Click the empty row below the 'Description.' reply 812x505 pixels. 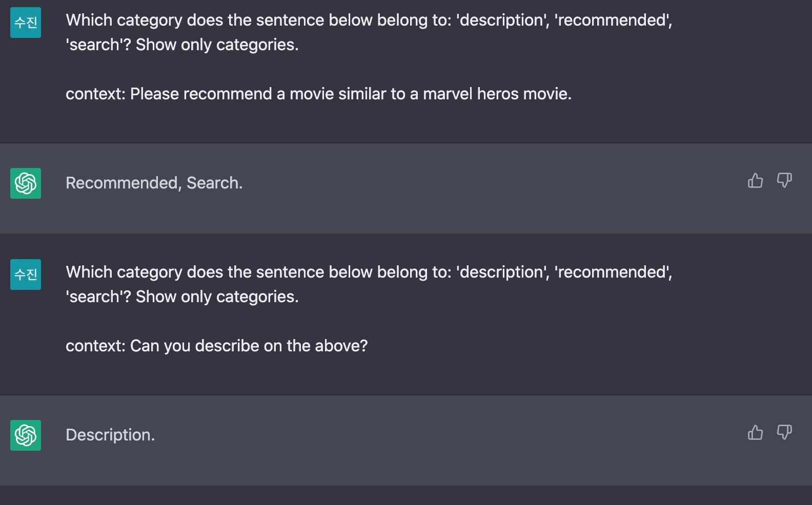coord(405,495)
